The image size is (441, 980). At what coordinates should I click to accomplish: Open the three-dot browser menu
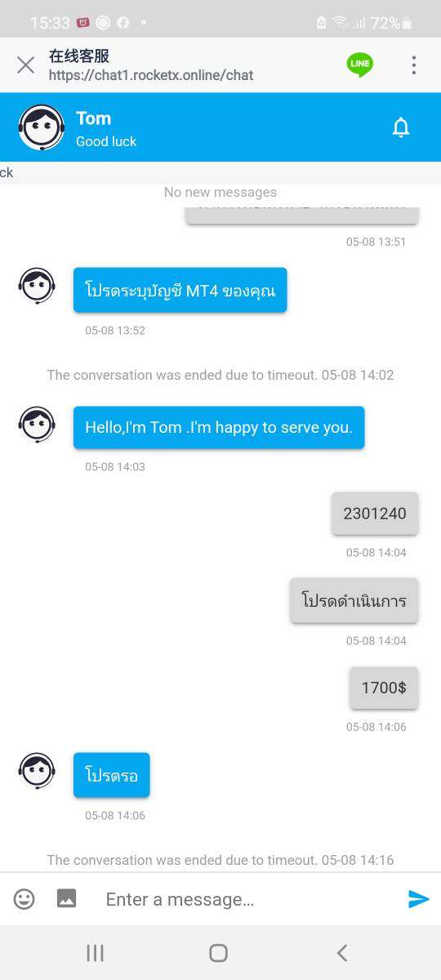coord(414,65)
